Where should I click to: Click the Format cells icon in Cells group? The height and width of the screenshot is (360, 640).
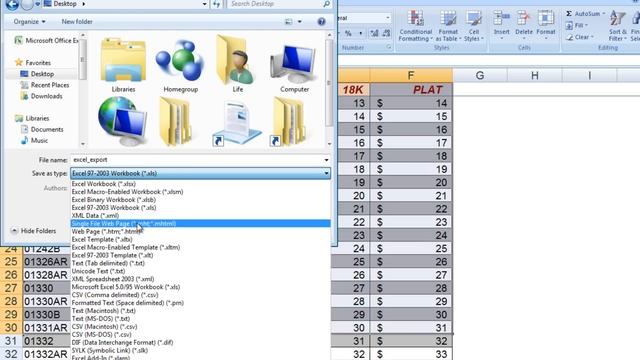[546, 18]
